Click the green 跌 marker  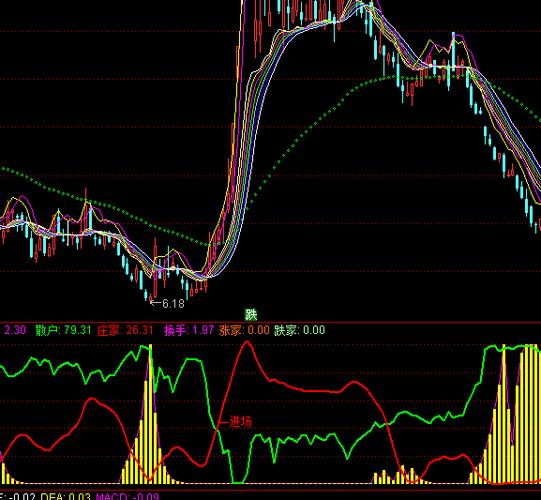(251, 314)
